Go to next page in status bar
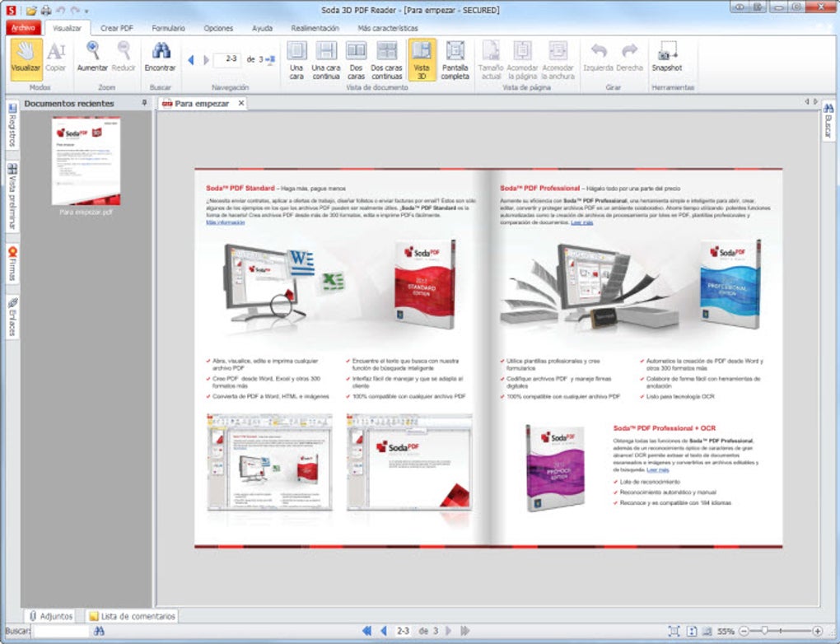This screenshot has height=644, width=840. pyautogui.click(x=448, y=631)
